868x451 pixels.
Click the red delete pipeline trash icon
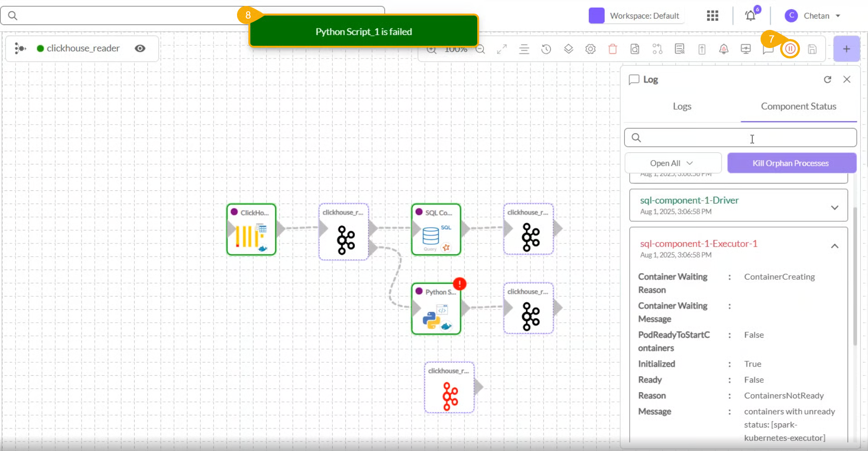click(x=612, y=49)
